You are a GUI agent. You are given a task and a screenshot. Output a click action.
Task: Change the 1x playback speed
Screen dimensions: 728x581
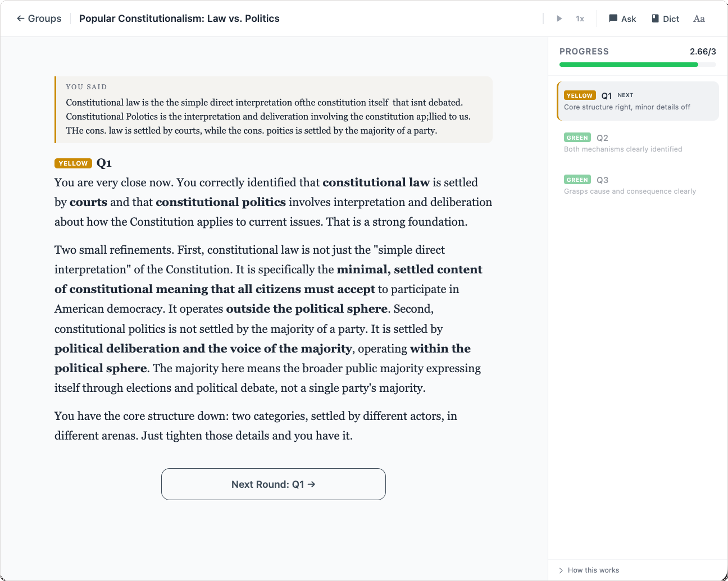(580, 19)
